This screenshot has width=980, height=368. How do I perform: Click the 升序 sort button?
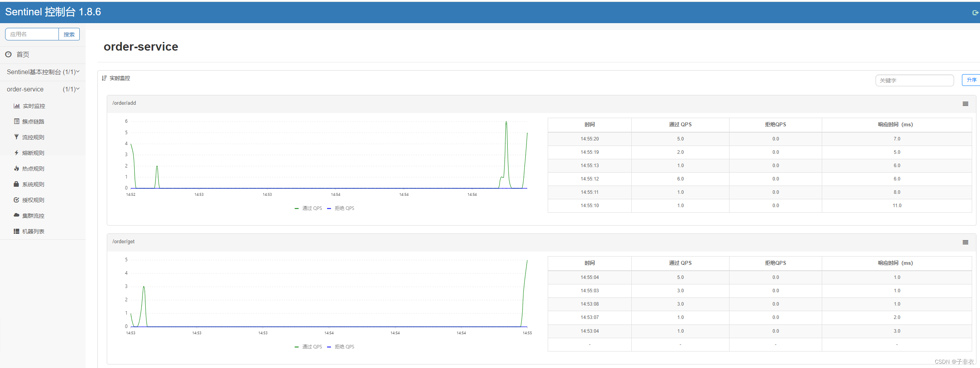point(971,80)
